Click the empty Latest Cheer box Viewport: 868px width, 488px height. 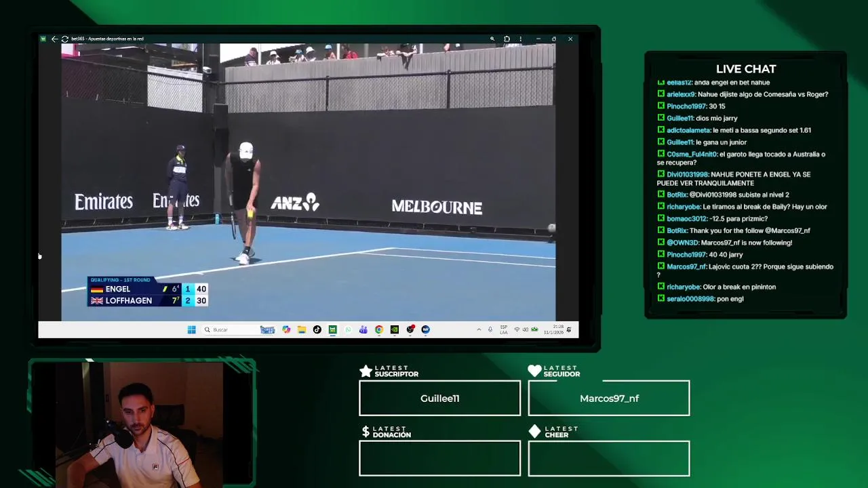click(609, 458)
